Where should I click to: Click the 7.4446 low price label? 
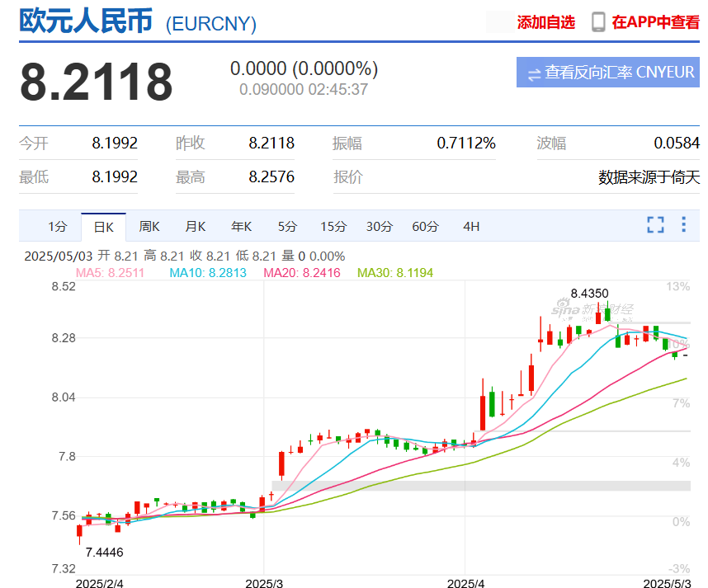(x=104, y=552)
